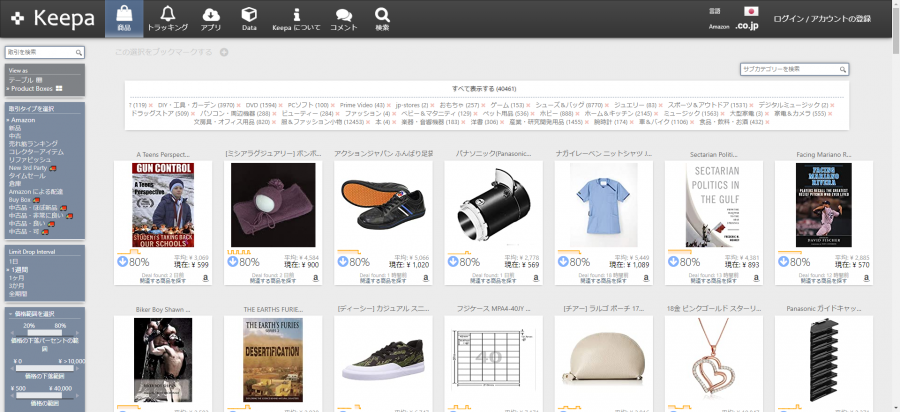Click Amazon logo icon on Sectarian Politics card
The width and height of the screenshot is (900, 412).
(x=757, y=278)
